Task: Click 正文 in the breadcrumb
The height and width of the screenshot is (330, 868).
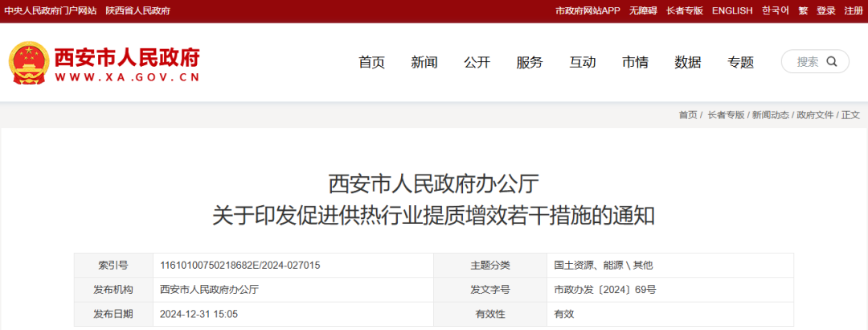Action: pos(851,115)
